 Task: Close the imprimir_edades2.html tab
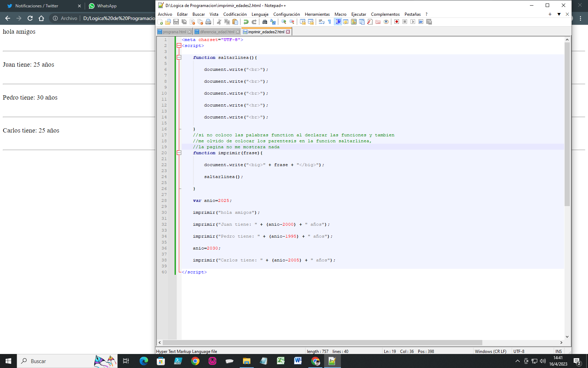pos(288,32)
